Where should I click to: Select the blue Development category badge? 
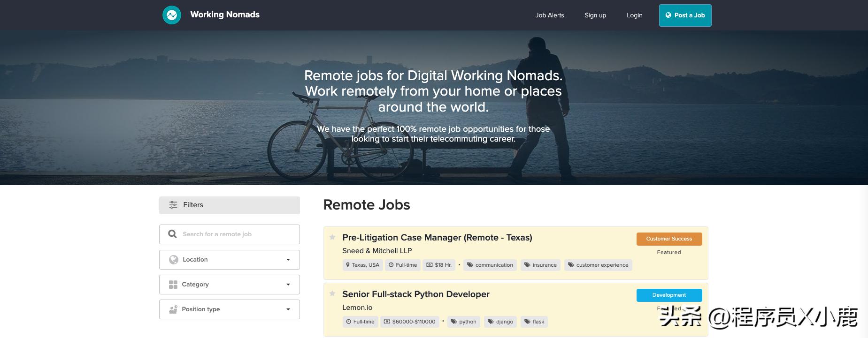[x=669, y=295]
